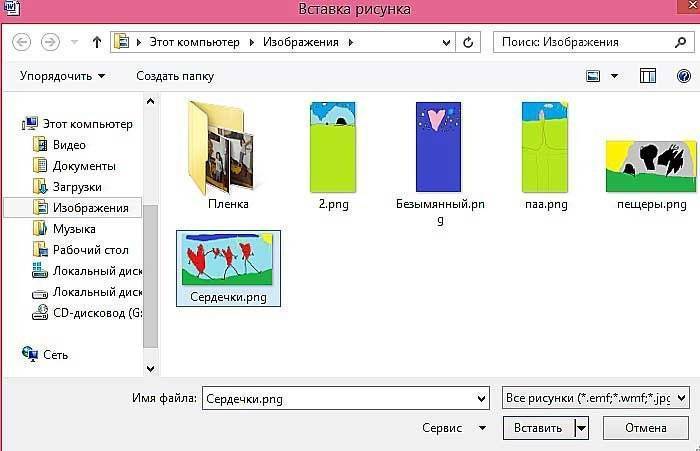The width and height of the screenshot is (700, 451).
Task: Select 'Изображения' in the sidebar tree
Action: click(73, 208)
